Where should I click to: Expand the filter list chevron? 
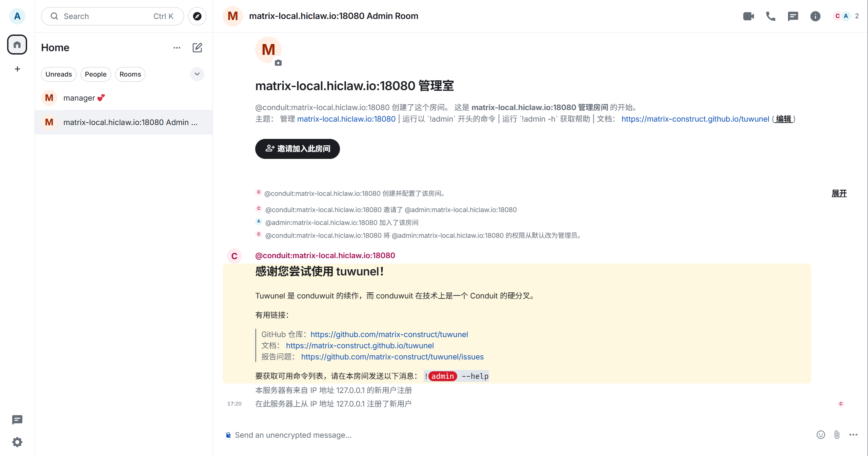click(x=197, y=74)
